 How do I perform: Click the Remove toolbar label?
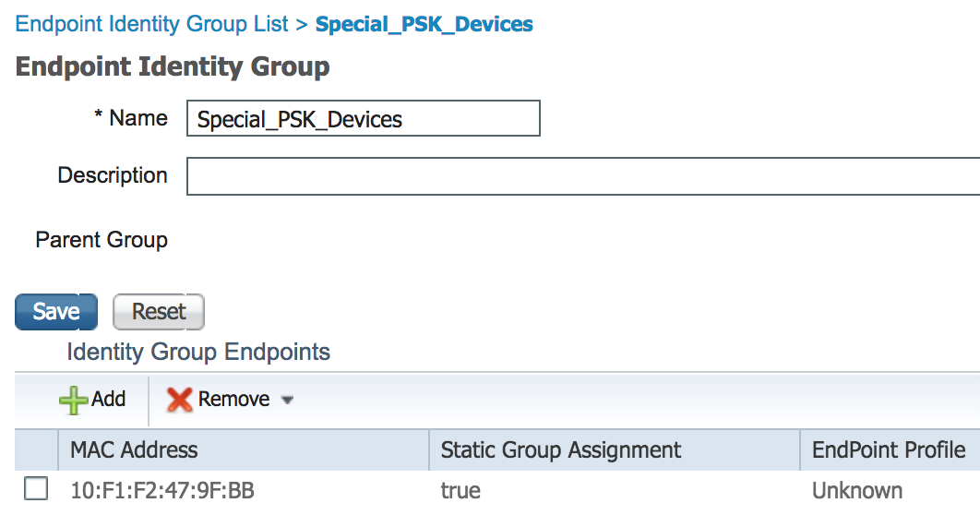click(233, 399)
